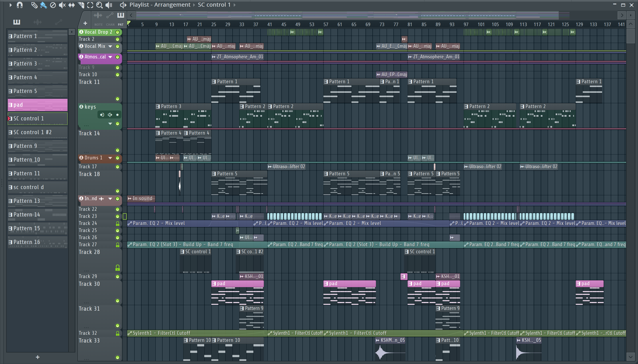
Task: Toggle mute LED on Track 17
Action: click(117, 167)
